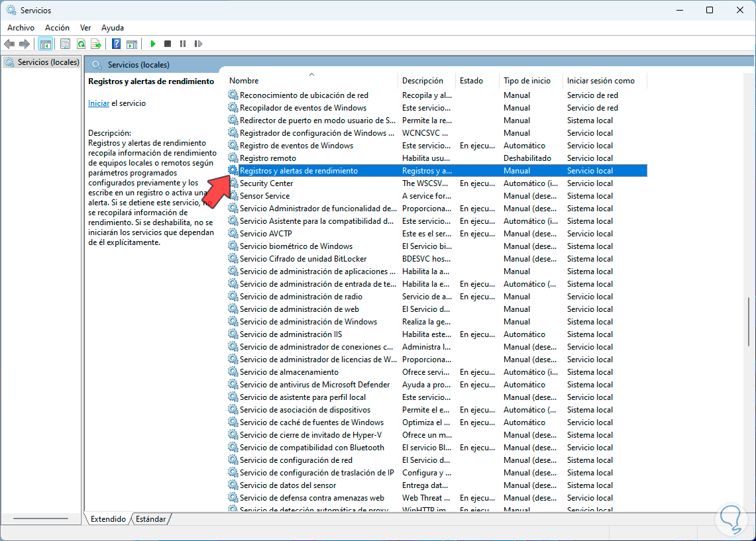Select Servicio de defensa contra amenazas web
The image size is (756, 541).
click(x=311, y=498)
